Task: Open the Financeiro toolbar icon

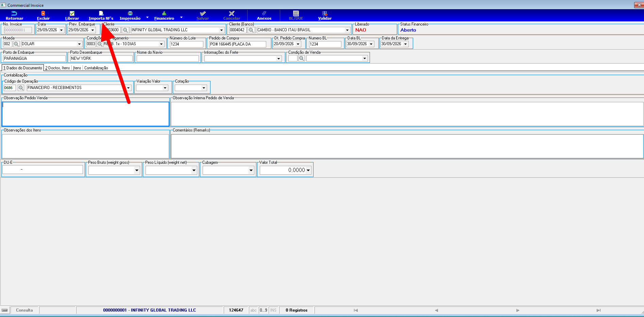Action: [x=164, y=13]
